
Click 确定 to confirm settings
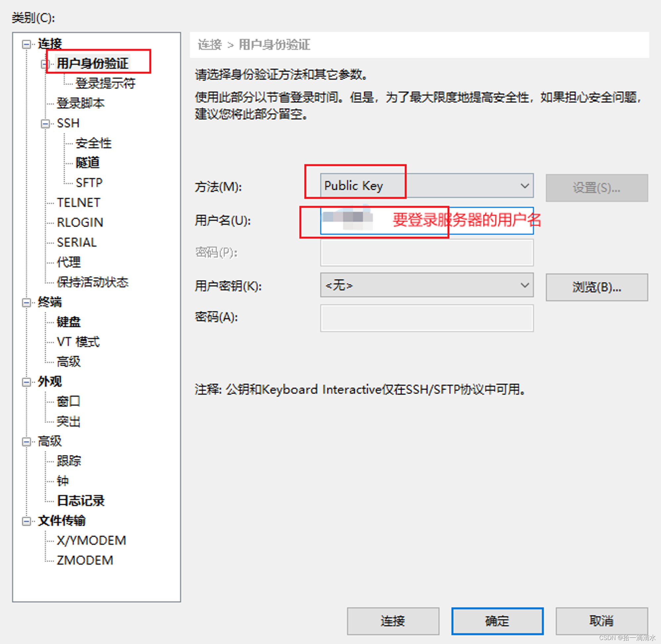pyautogui.click(x=505, y=623)
